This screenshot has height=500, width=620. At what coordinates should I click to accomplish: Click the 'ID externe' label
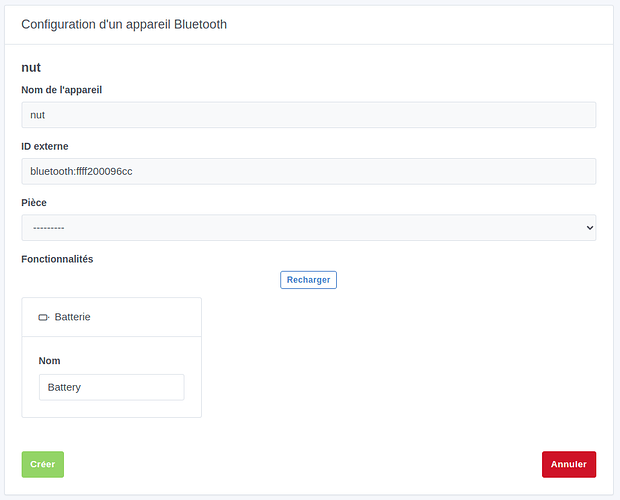click(x=45, y=146)
